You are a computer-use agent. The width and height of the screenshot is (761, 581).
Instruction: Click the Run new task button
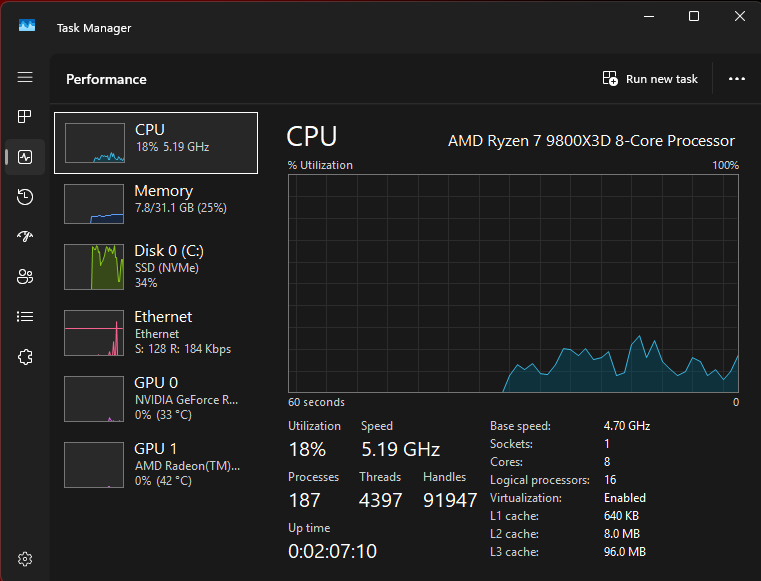(650, 79)
